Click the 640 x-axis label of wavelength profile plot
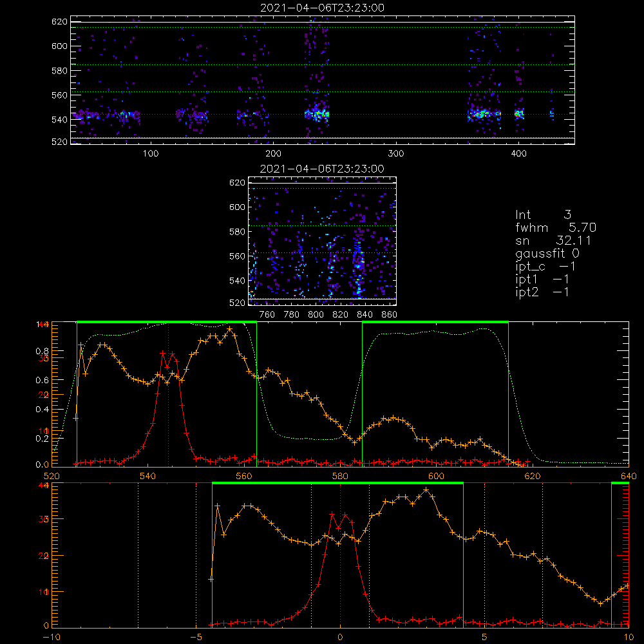 (x=629, y=477)
